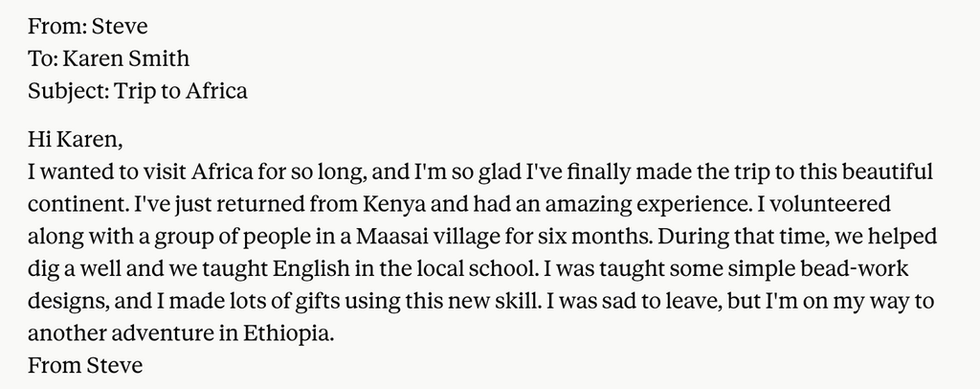This screenshot has height=389, width=980.
Task: Click the To: label in the header
Action: coord(43,58)
